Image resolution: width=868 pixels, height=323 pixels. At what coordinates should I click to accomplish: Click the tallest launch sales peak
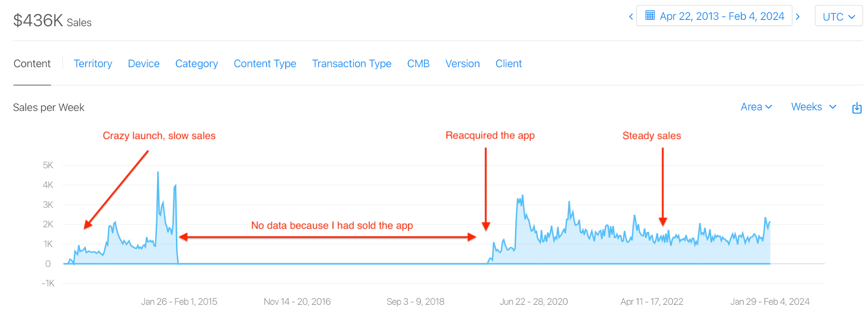pos(158,173)
